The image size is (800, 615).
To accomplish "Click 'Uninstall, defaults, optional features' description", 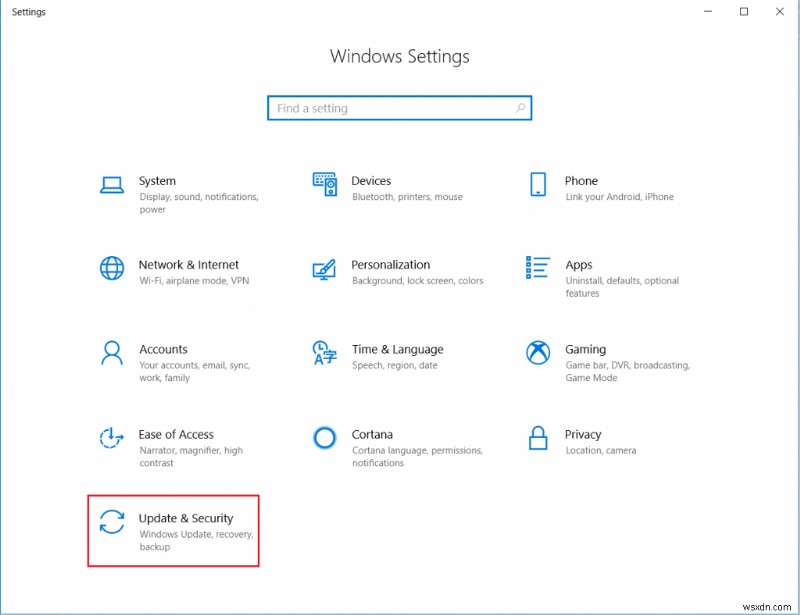I will coord(622,287).
